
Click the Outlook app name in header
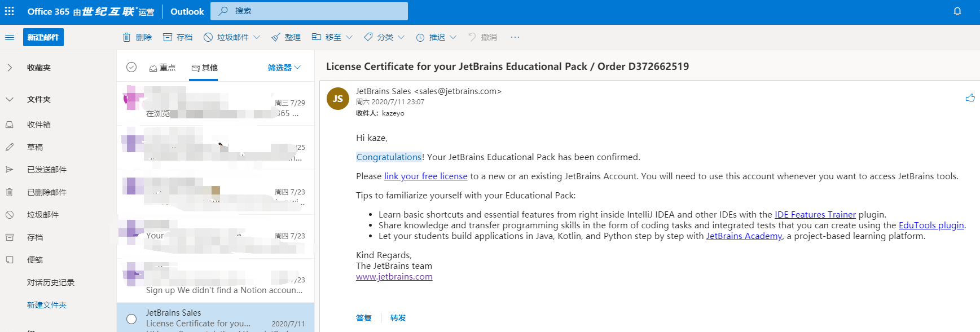coord(187,11)
